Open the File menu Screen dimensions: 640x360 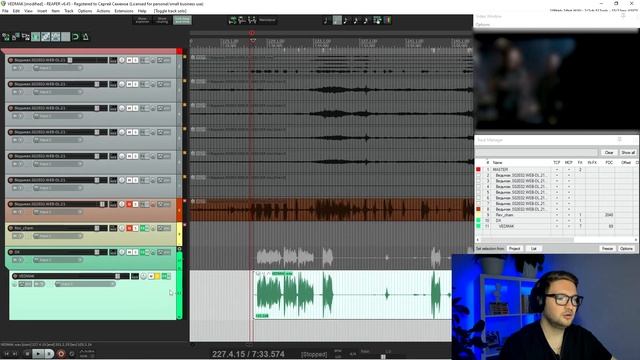tap(5, 11)
